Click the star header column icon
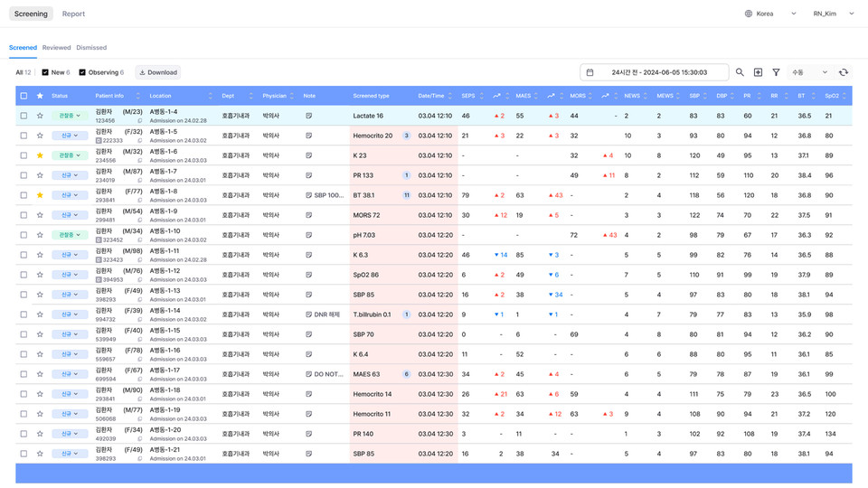The height and width of the screenshot is (488, 868). pyautogui.click(x=40, y=96)
